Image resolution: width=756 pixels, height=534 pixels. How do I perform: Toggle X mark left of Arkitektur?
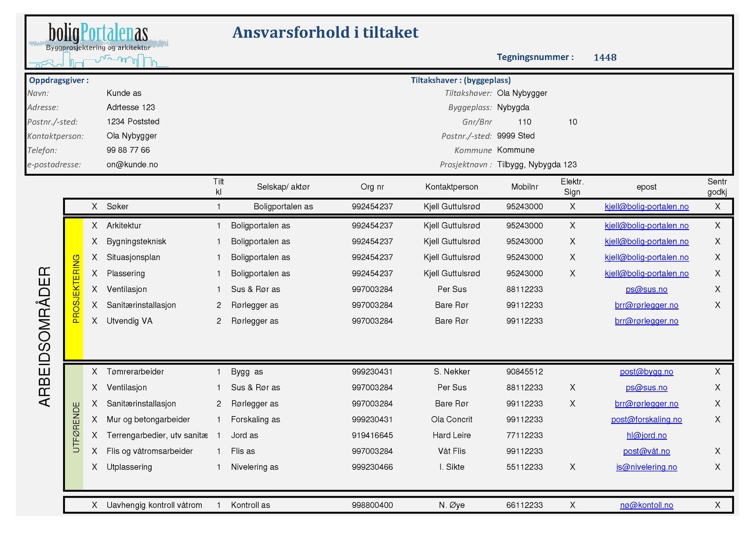(x=94, y=226)
